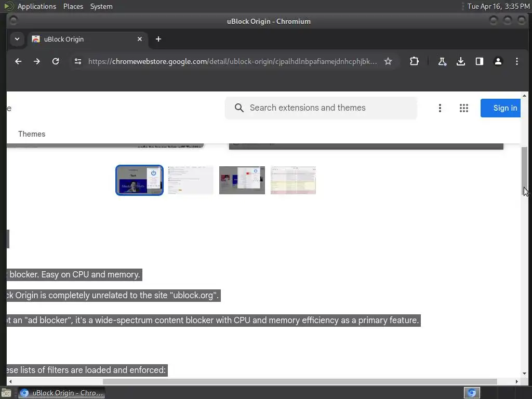This screenshot has height=399, width=532.
Task: Click text 'blocker. Easy on CPU and memory.'
Action: coord(75,274)
